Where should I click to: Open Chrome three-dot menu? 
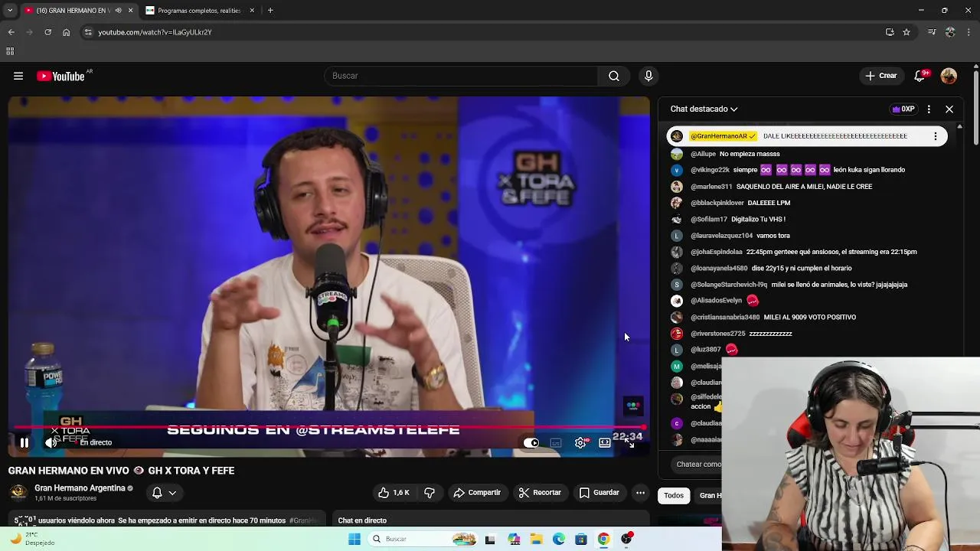coord(969,32)
